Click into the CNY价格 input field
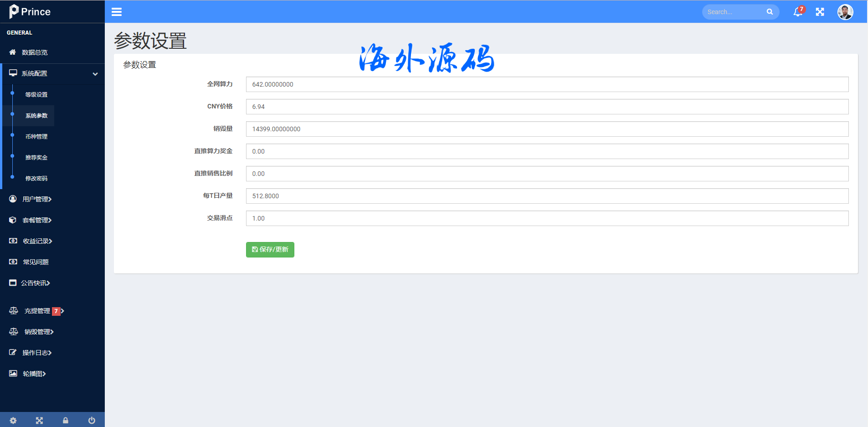Image resolution: width=868 pixels, height=427 pixels. 547,107
